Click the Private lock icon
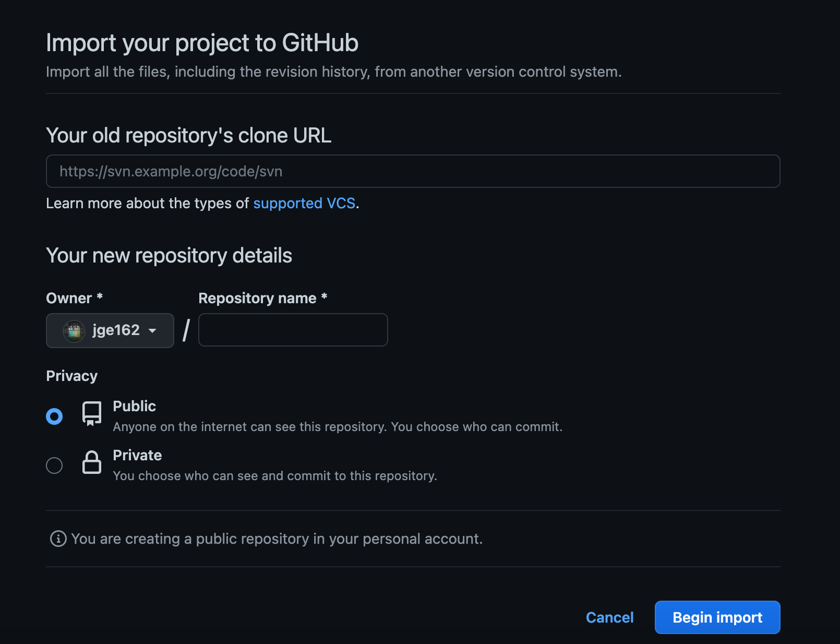This screenshot has height=644, width=840. coord(91,463)
